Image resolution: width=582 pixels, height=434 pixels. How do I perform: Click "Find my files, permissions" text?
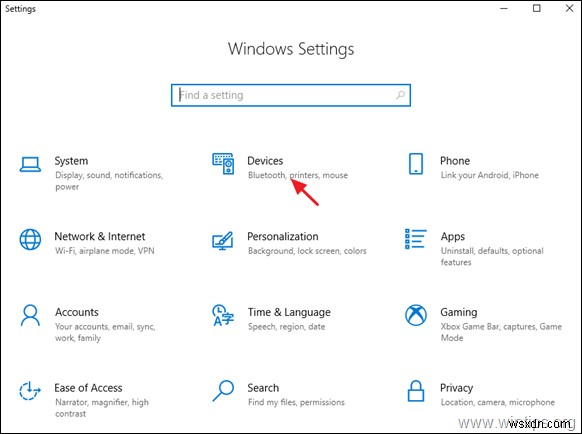pyautogui.click(x=296, y=402)
